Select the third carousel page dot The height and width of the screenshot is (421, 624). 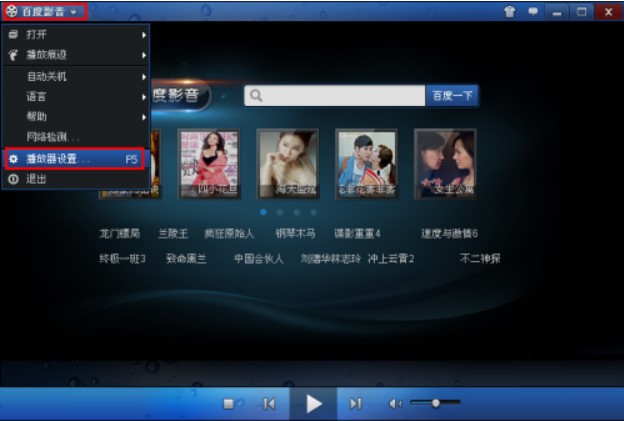297,212
